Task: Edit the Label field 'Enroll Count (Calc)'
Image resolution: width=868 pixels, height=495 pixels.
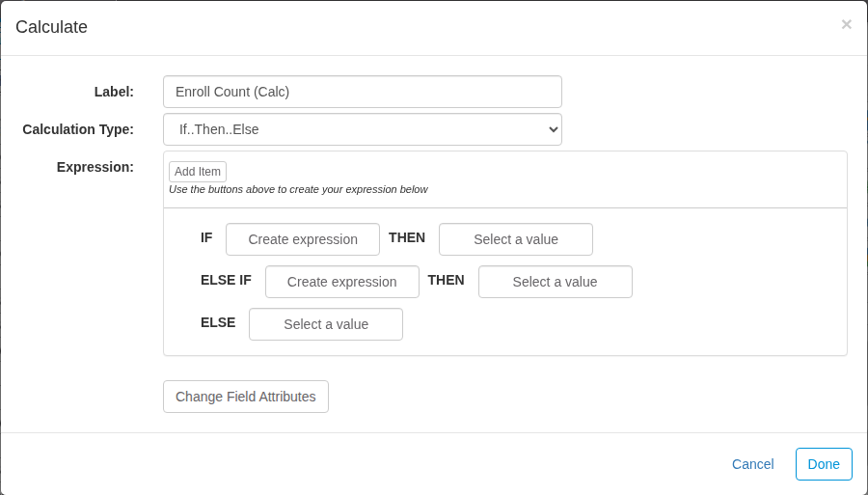Action: point(363,92)
